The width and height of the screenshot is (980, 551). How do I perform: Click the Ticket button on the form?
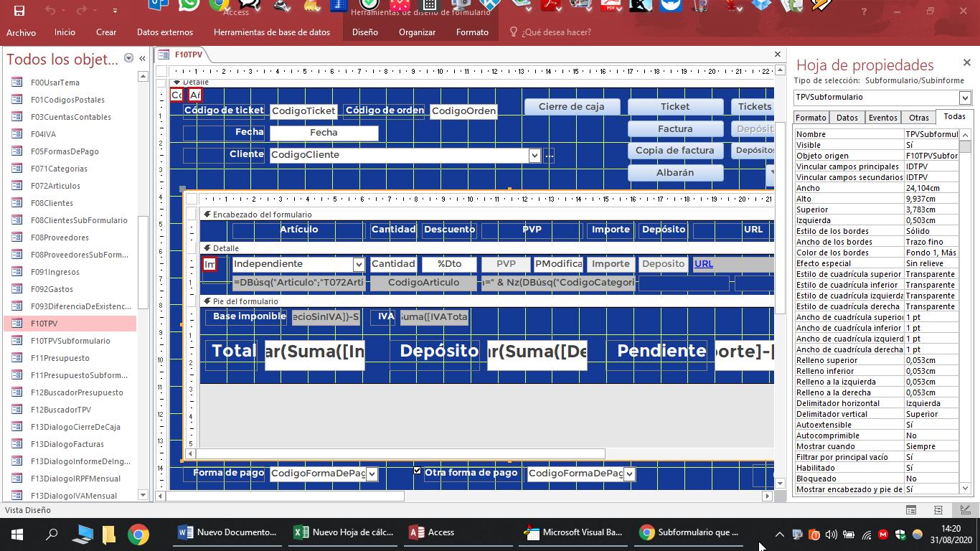pyautogui.click(x=675, y=106)
